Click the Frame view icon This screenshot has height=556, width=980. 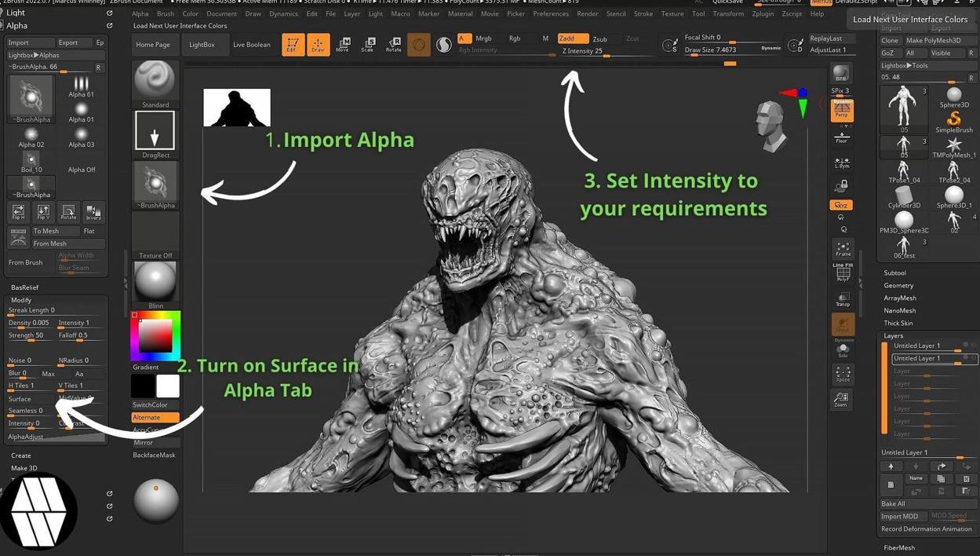click(843, 249)
